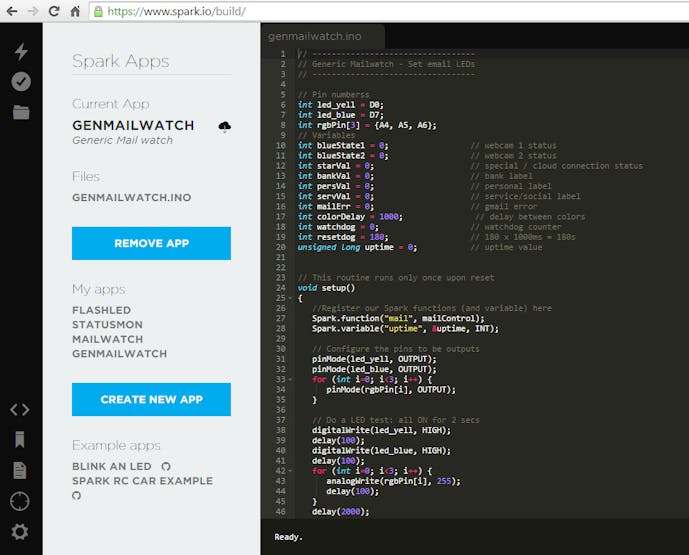689x555 pixels.
Task: Click the Spark.function("mail", mailControl) line
Action: 398,318
